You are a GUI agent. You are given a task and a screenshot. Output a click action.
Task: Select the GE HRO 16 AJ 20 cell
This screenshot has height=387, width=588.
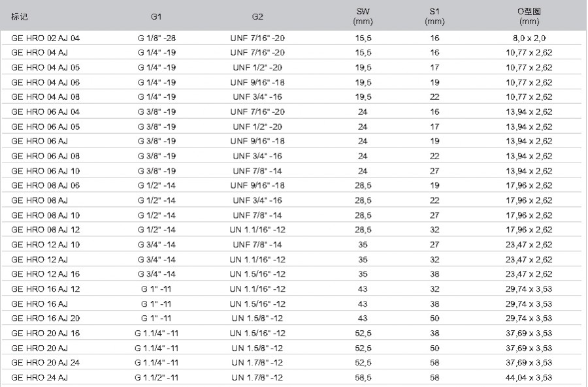pyautogui.click(x=45, y=318)
